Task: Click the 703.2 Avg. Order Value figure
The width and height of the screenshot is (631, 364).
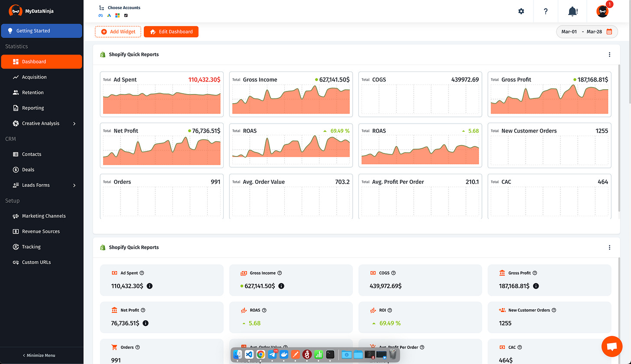Action: (342, 182)
